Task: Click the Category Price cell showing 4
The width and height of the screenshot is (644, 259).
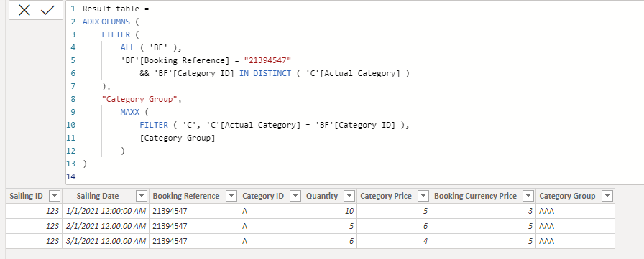Action: click(x=394, y=241)
